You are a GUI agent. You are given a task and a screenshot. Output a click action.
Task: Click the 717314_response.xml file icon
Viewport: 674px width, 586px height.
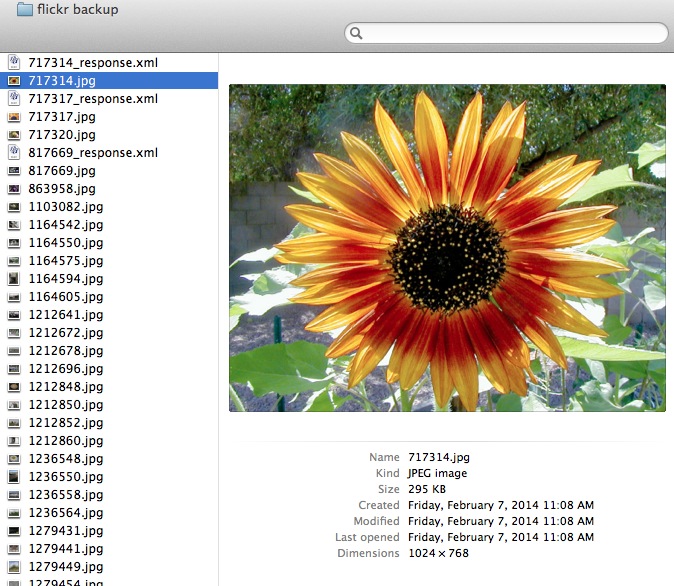[14, 62]
